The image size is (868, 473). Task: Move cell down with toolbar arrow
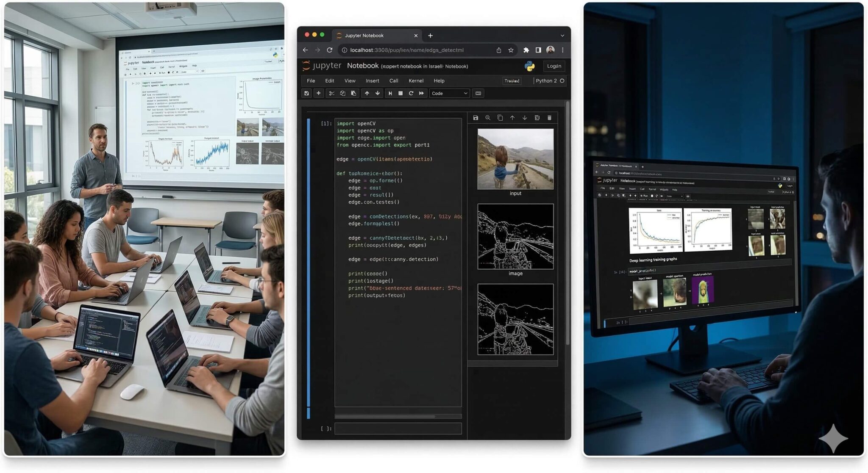377,93
